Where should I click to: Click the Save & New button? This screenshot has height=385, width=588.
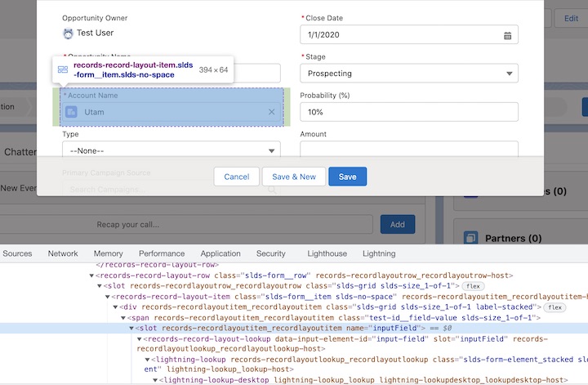293,177
